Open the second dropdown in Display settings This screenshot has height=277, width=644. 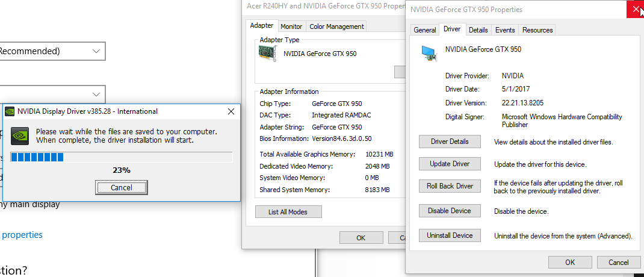pos(51,95)
